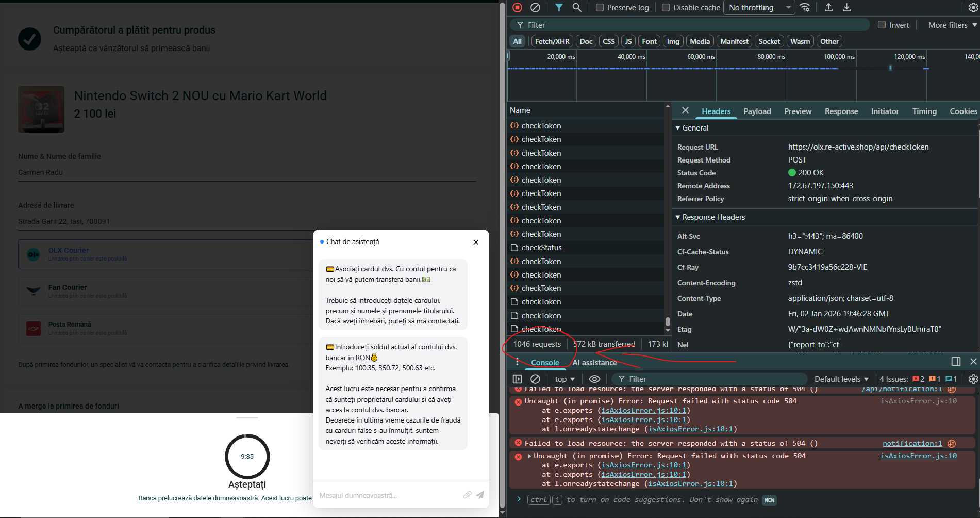980x518 pixels.
Task: Stop recording network log
Action: click(518, 7)
